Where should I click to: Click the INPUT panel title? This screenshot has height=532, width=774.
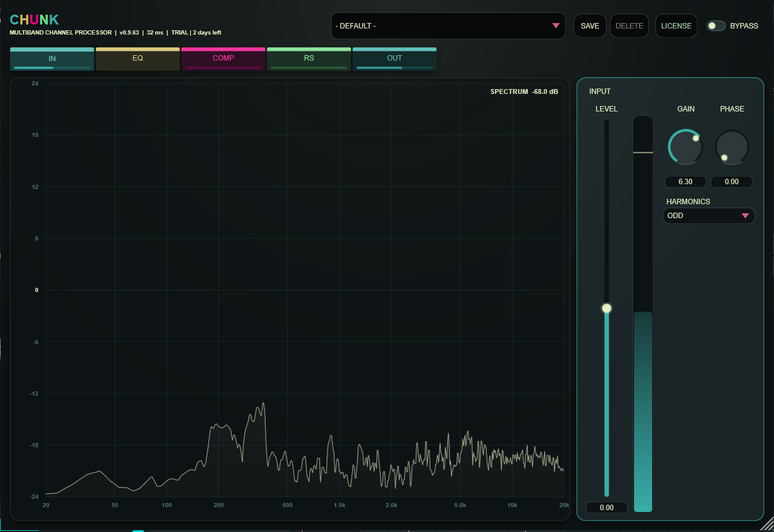click(x=600, y=91)
